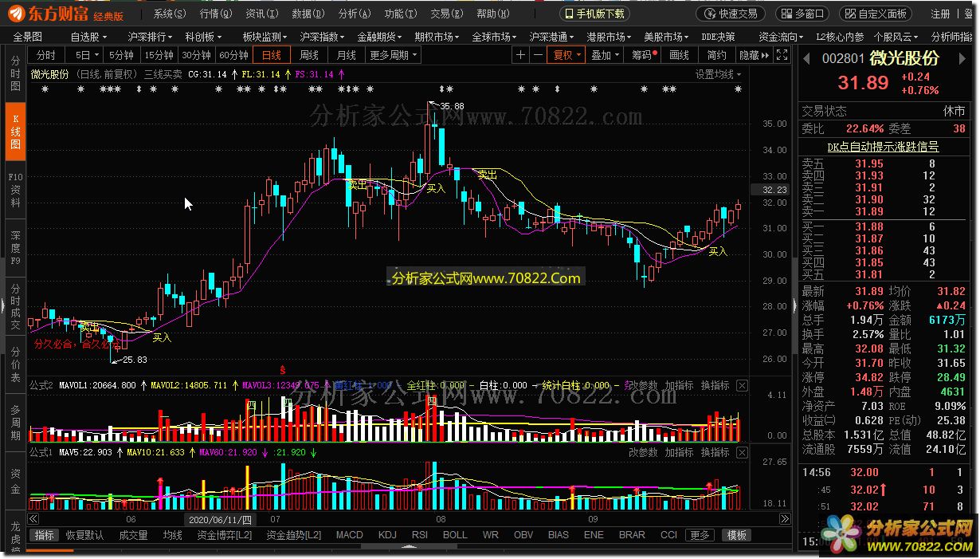
Task: Expand the 更多周期 period dropdown
Action: (393, 55)
